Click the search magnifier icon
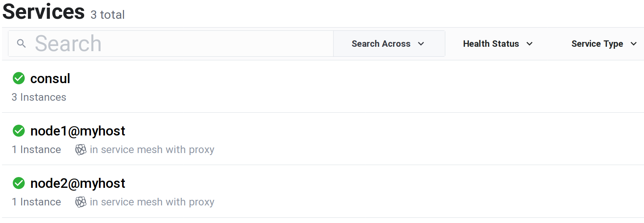 pos(22,44)
